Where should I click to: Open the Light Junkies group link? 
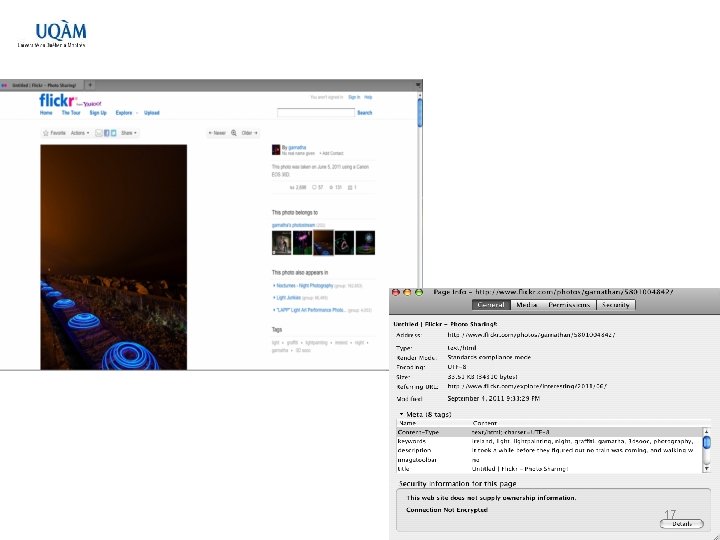(289, 298)
